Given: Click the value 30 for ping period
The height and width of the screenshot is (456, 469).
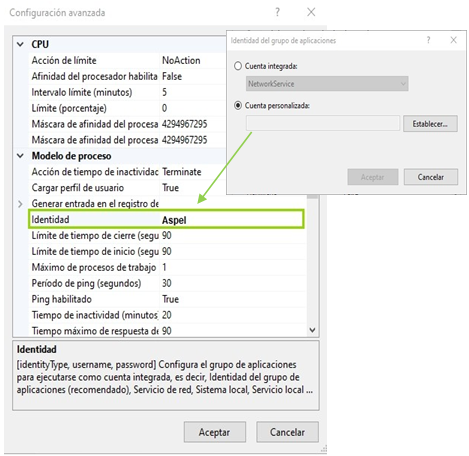Looking at the screenshot, I should click(167, 283).
